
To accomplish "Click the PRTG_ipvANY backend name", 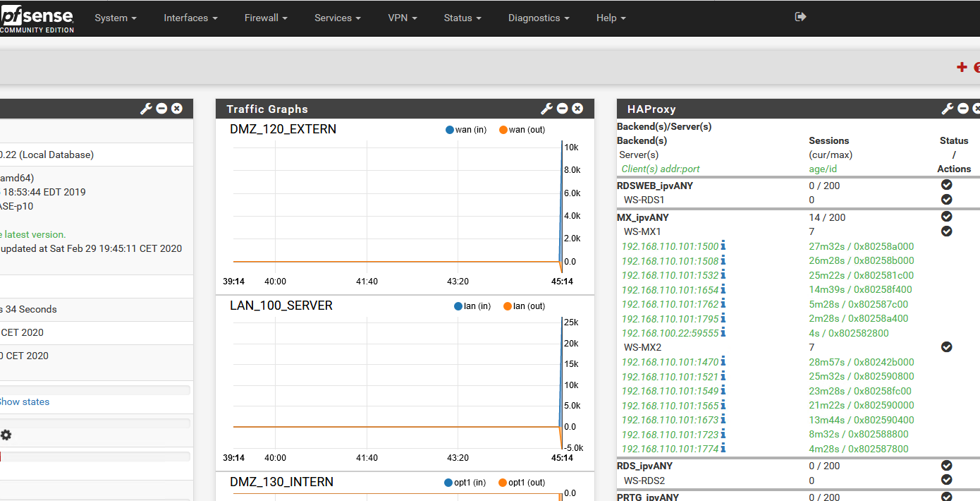I will (648, 497).
